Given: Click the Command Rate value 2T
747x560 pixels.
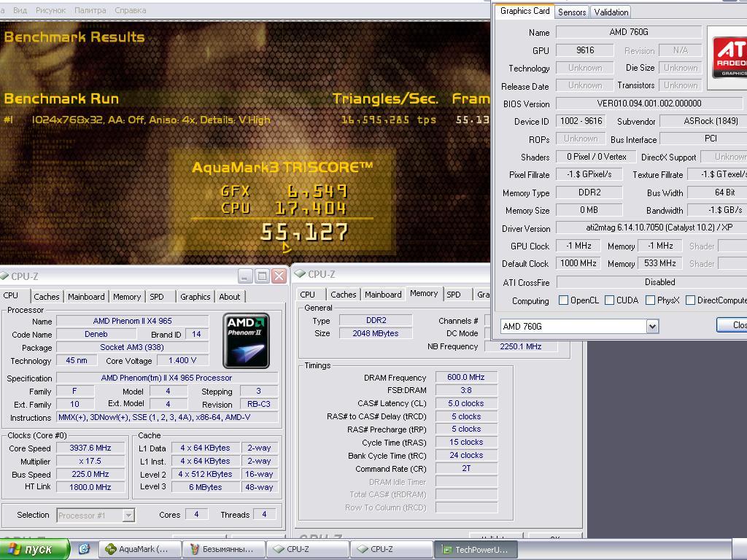Looking at the screenshot, I should [466, 469].
